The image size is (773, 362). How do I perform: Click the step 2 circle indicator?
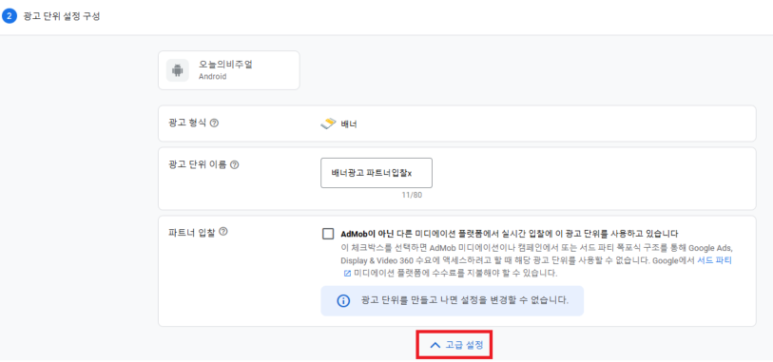click(x=9, y=16)
